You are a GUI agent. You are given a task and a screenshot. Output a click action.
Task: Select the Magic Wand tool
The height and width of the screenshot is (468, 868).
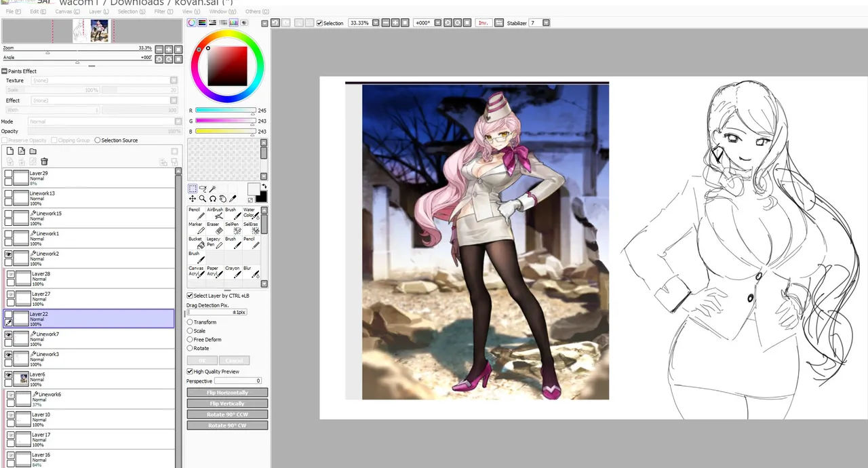212,189
